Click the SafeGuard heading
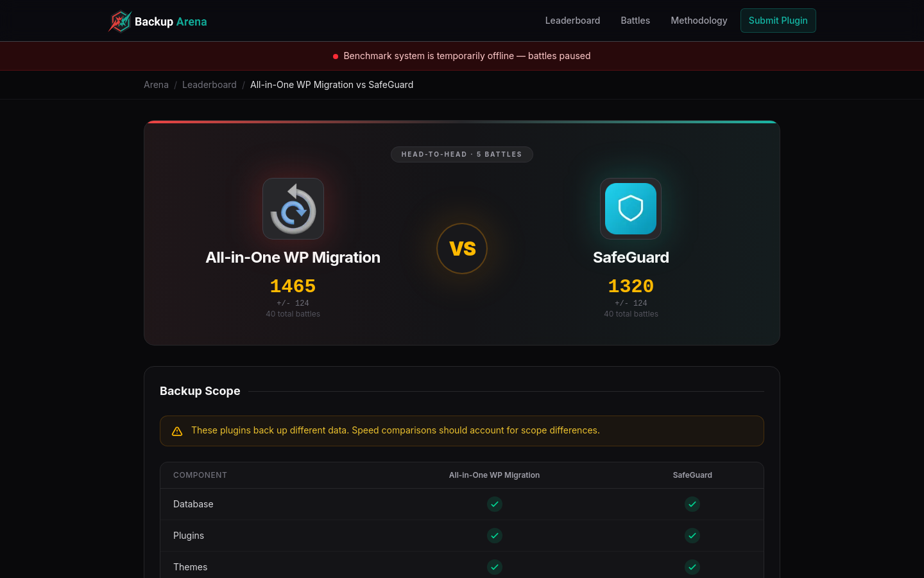The width and height of the screenshot is (924, 578). [x=631, y=258]
